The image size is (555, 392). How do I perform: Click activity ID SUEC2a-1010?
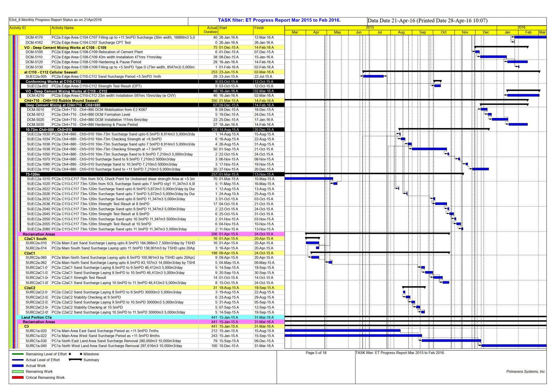tap(39, 179)
